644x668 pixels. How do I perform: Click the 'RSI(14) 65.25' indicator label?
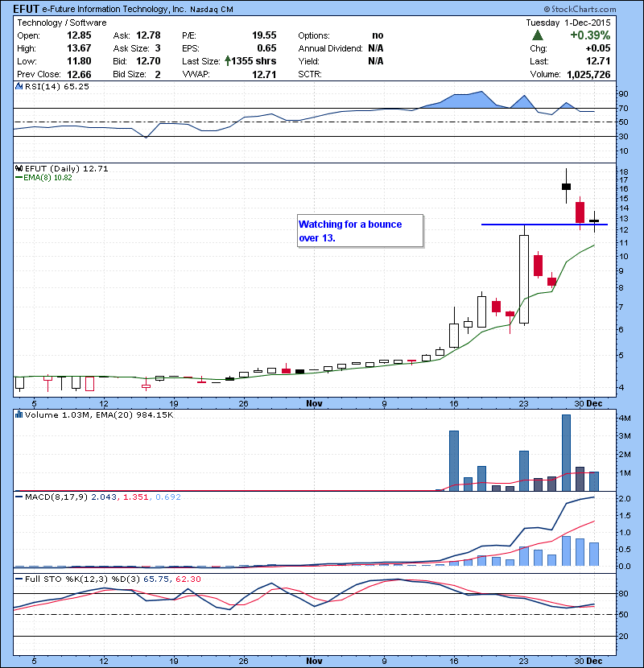tap(57, 86)
